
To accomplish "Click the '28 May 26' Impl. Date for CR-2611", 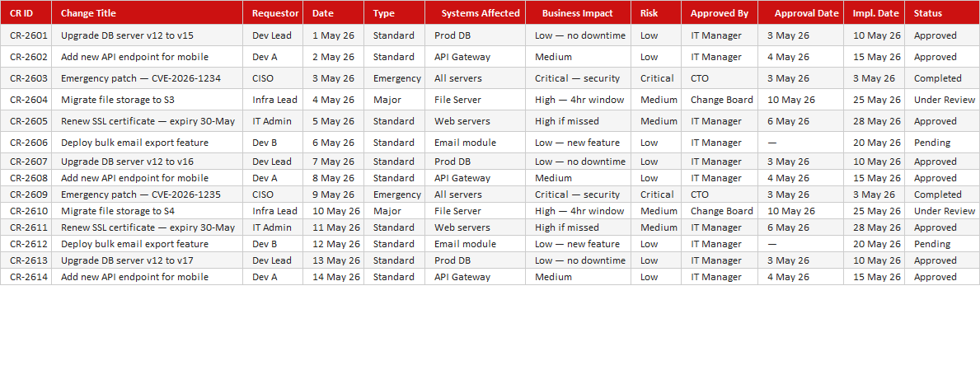I will (x=874, y=227).
